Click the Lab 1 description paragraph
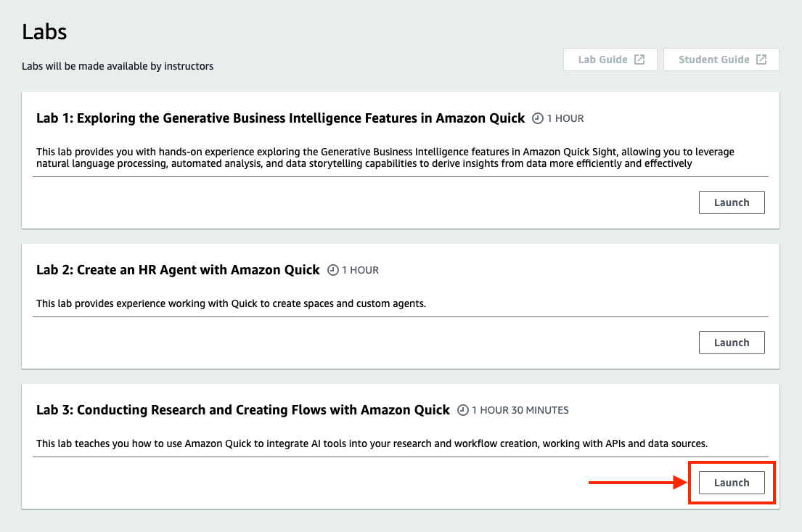This screenshot has width=802, height=532. point(385,157)
